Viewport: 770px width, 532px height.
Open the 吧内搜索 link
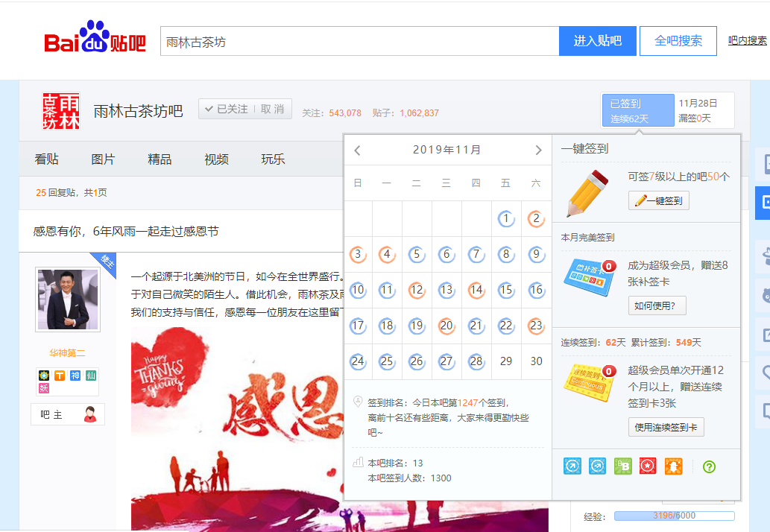click(x=748, y=41)
